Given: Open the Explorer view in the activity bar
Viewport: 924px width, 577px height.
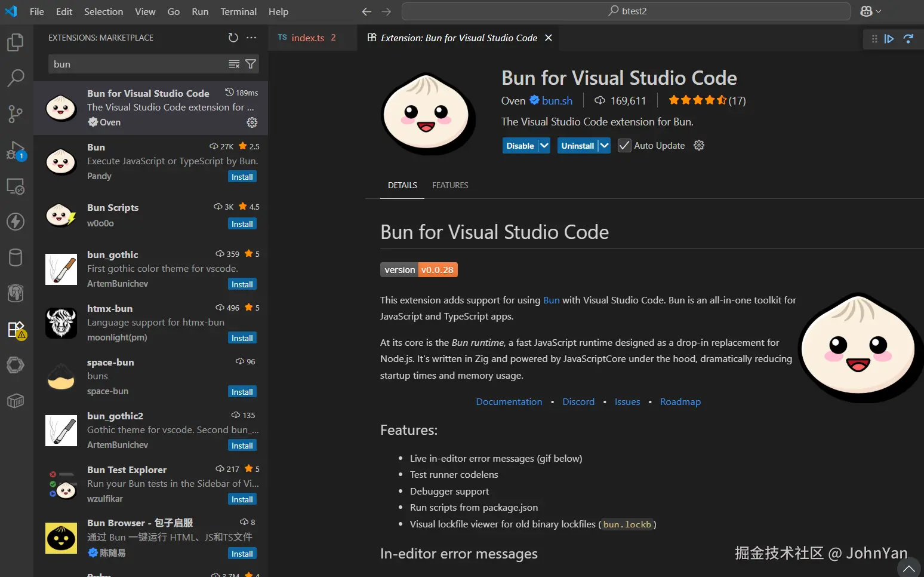Looking at the screenshot, I should (16, 42).
